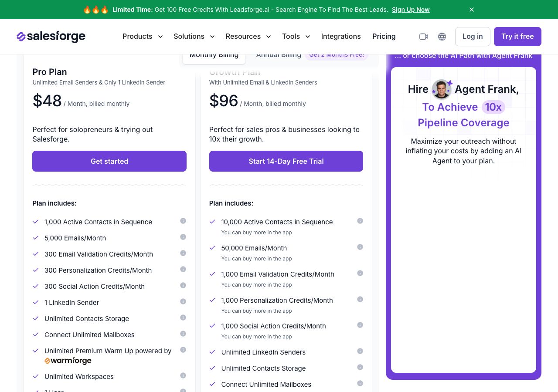Close the Limited Time promo banner
Screen dimensions: 558x392
(472, 10)
